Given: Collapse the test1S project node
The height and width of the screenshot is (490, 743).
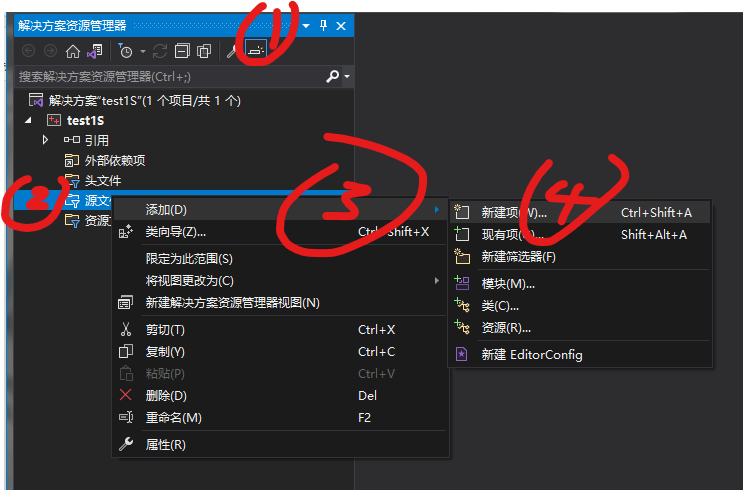Looking at the screenshot, I should [x=28, y=120].
